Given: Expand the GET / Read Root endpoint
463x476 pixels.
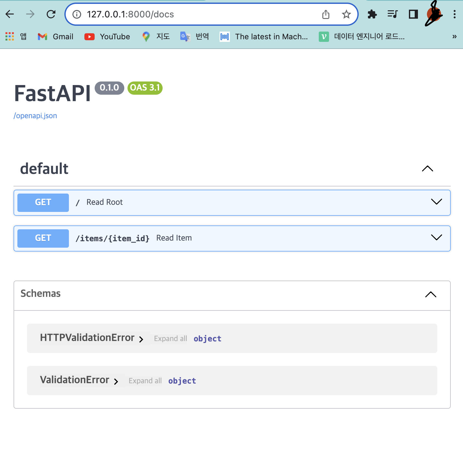Looking at the screenshot, I should 232,203.
